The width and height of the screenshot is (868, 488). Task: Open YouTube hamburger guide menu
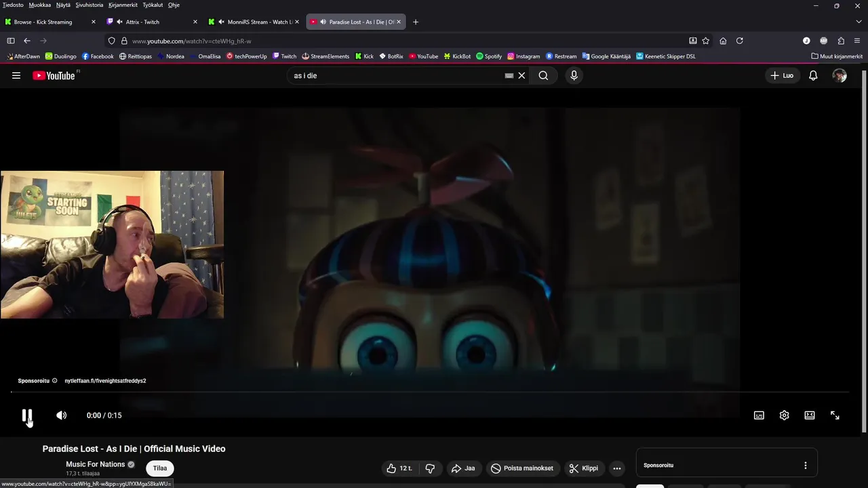16,75
